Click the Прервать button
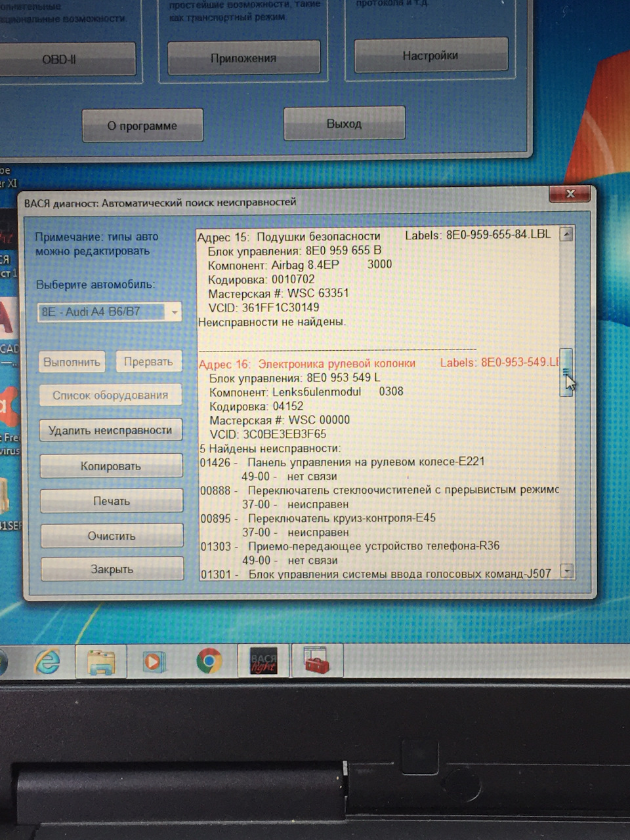Image resolution: width=630 pixels, height=840 pixels. coord(148,361)
